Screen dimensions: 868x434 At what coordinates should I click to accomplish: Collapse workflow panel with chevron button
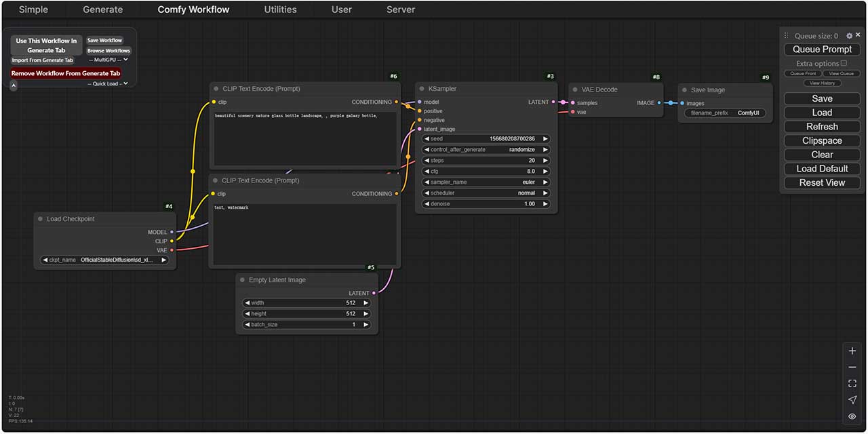pyautogui.click(x=14, y=85)
